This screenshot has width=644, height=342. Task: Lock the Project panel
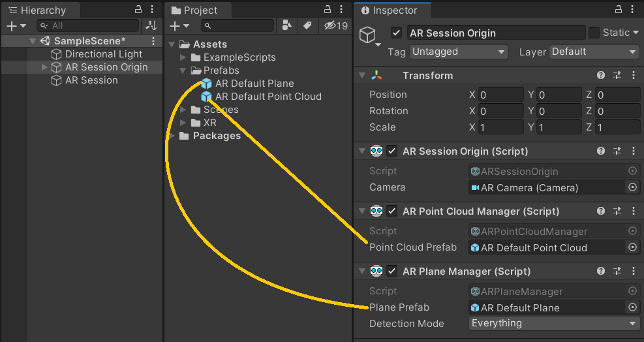(328, 9)
